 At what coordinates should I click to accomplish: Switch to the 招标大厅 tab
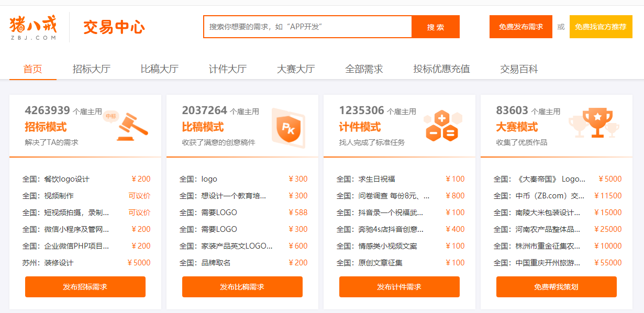coord(92,69)
